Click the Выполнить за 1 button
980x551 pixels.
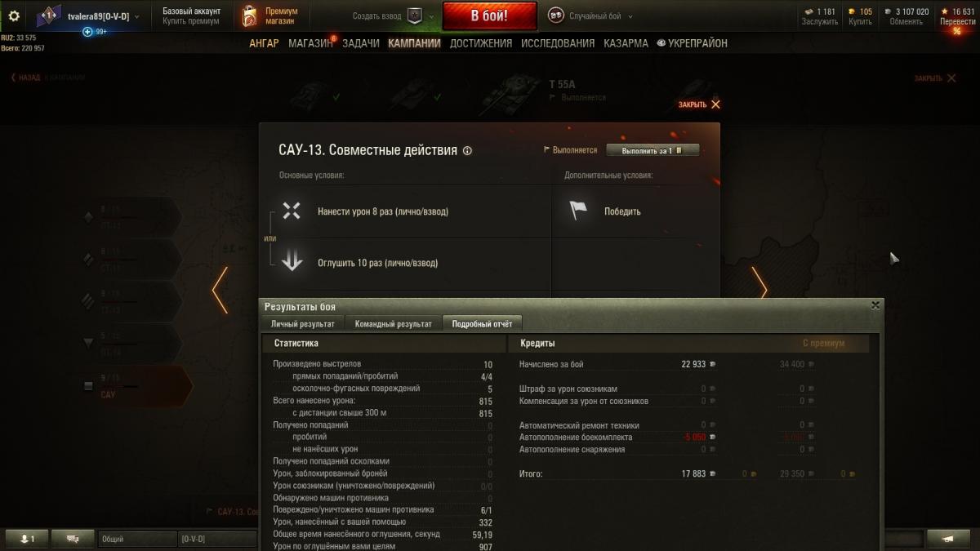tap(653, 150)
